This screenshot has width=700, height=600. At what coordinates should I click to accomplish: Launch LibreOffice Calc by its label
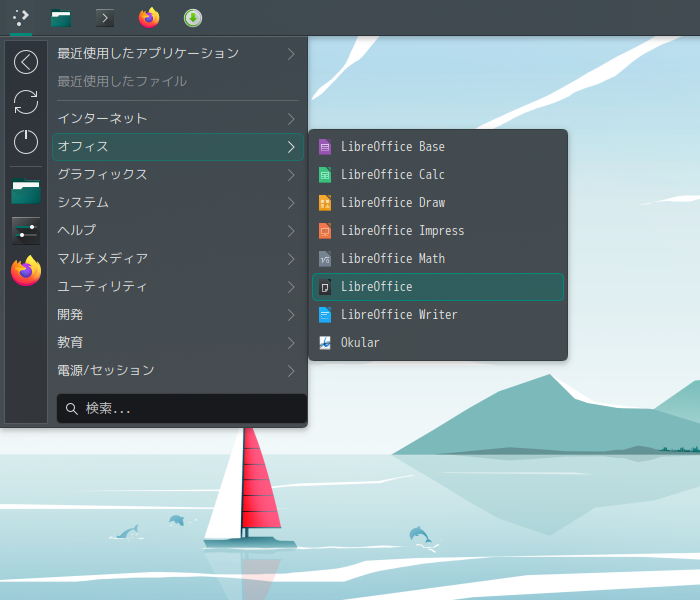[x=392, y=175]
